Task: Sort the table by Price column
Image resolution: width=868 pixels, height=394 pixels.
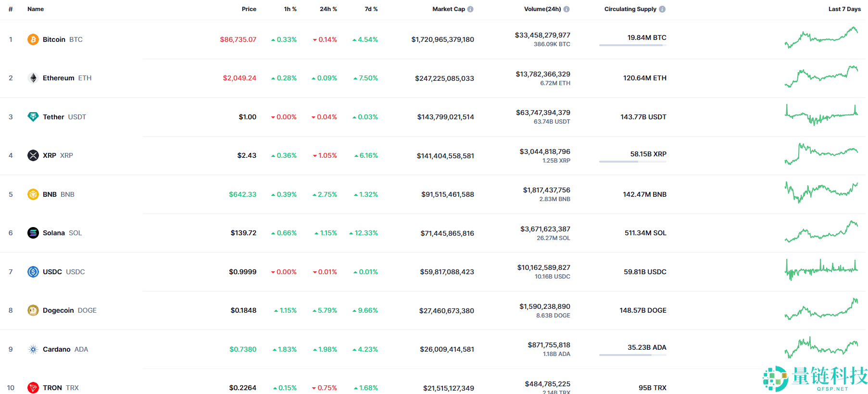Action: pyautogui.click(x=249, y=9)
